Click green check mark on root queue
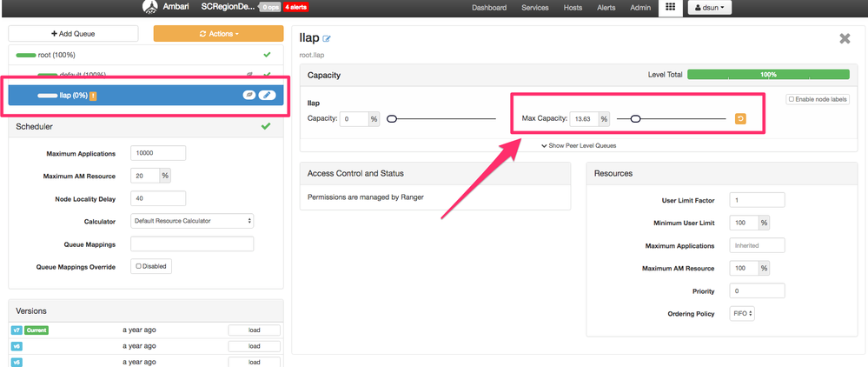 click(267, 55)
